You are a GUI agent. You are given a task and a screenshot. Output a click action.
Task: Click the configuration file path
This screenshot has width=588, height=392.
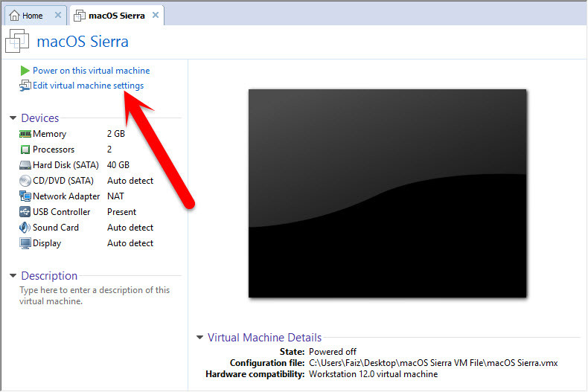point(433,363)
